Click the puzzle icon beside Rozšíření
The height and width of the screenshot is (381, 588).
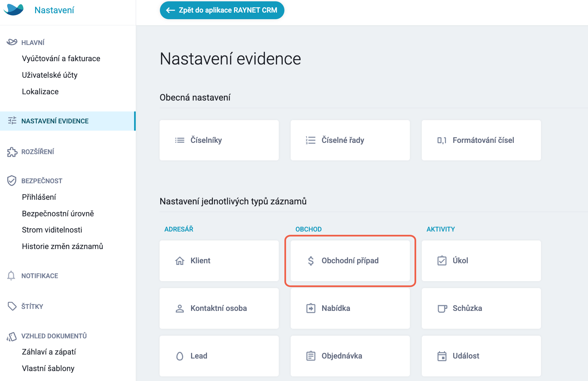pos(12,152)
